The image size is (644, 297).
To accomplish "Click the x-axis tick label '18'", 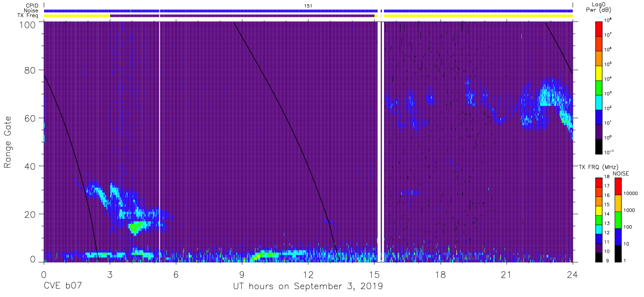I will 440,274.
